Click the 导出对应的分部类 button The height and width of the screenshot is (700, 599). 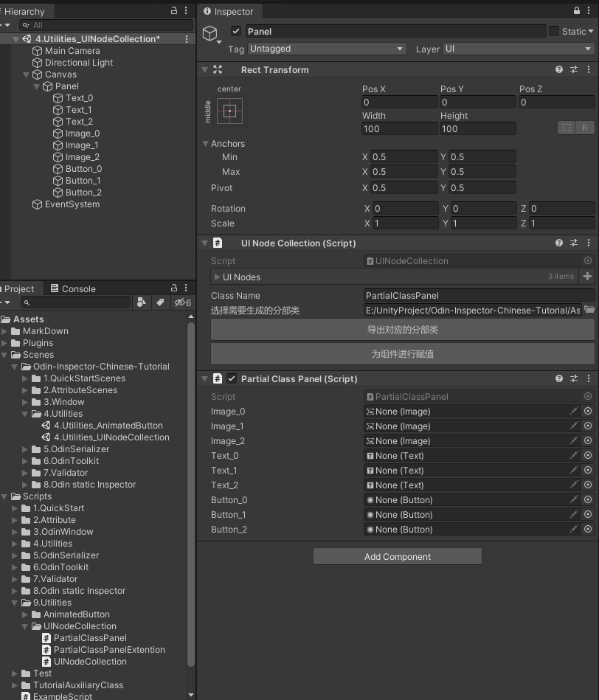[403, 330]
